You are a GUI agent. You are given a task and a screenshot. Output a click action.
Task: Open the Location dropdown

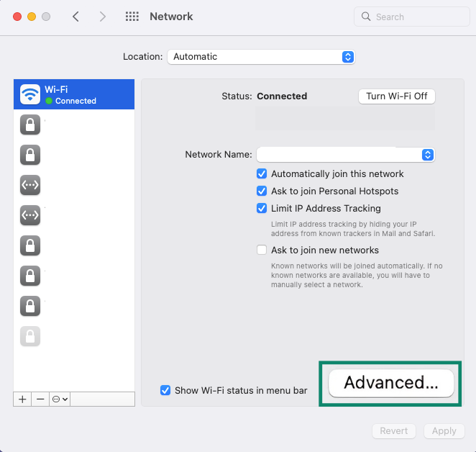(261, 57)
